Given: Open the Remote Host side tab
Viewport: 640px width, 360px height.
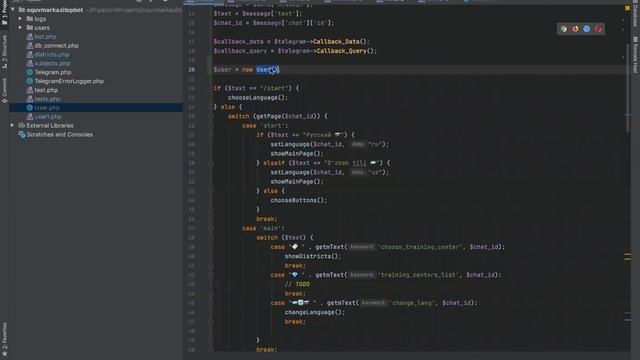Looking at the screenshot, I should pos(636,55).
